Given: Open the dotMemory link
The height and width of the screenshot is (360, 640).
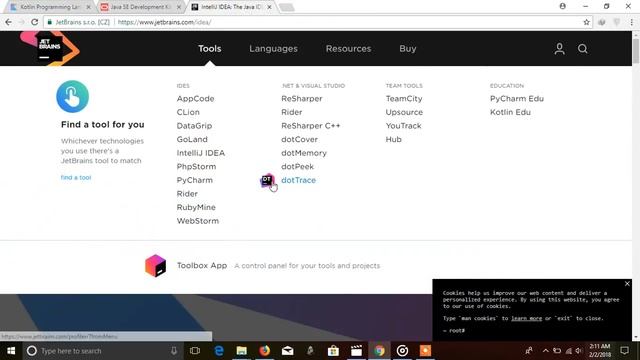Looking at the screenshot, I should pyautogui.click(x=304, y=153).
